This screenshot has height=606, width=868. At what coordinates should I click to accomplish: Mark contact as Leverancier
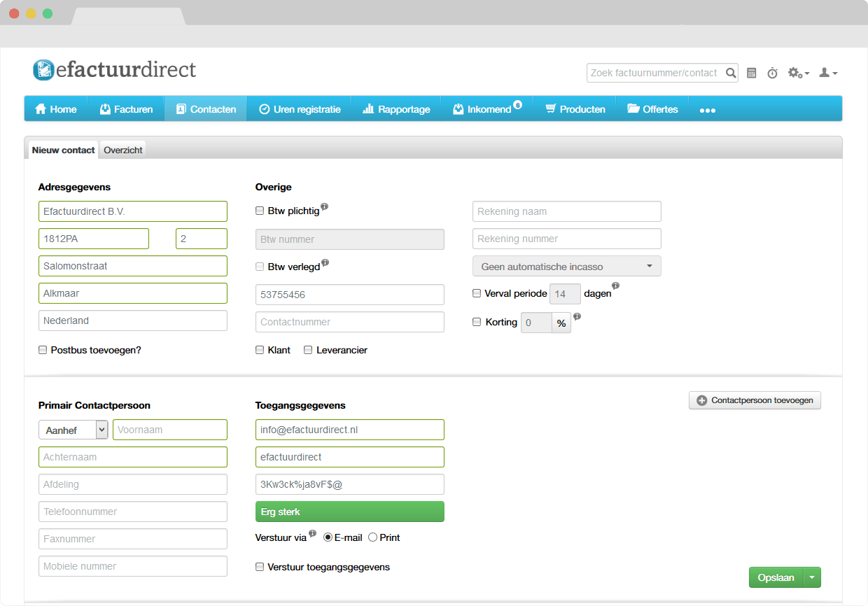[308, 350]
